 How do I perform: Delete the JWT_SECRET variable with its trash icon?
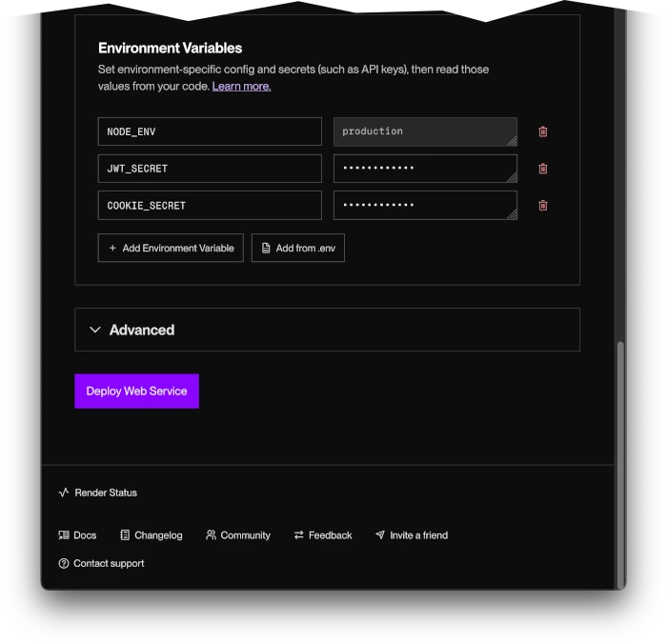point(543,169)
